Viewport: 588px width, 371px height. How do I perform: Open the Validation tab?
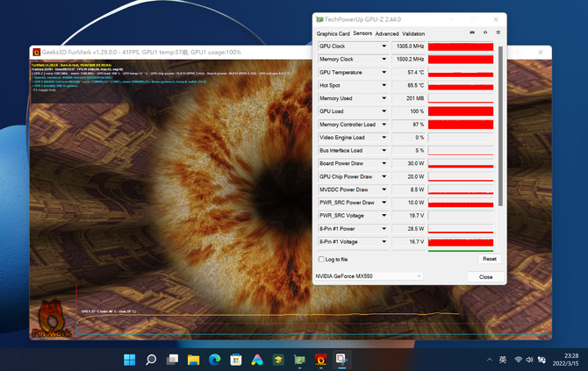(x=413, y=34)
